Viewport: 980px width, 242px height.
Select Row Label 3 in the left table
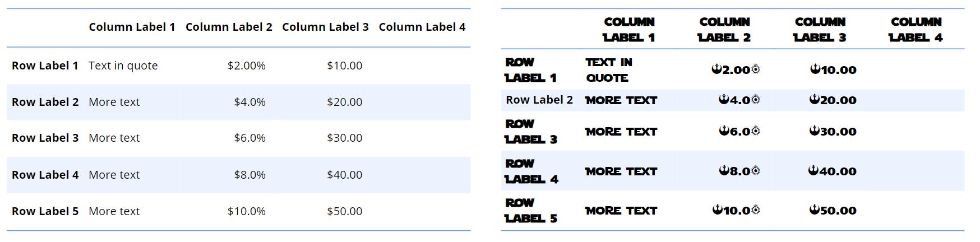click(x=45, y=138)
